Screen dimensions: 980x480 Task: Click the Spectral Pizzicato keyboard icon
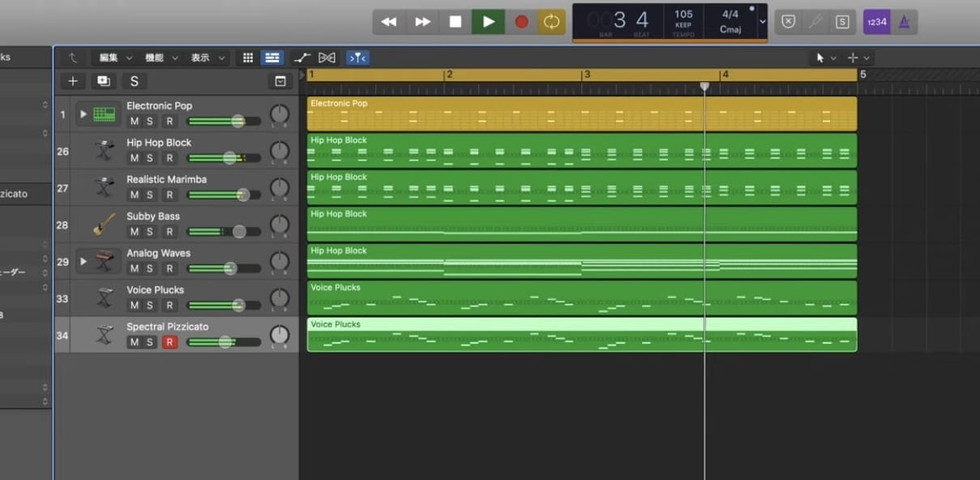tap(105, 335)
